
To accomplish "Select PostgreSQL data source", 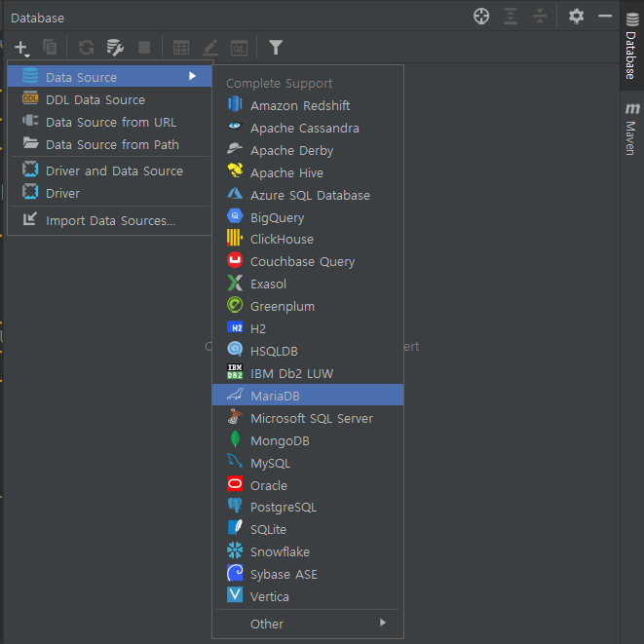I will 308,507.
